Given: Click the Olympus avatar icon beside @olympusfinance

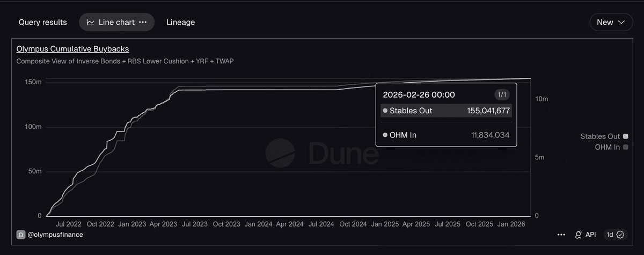Looking at the screenshot, I should coord(20,235).
